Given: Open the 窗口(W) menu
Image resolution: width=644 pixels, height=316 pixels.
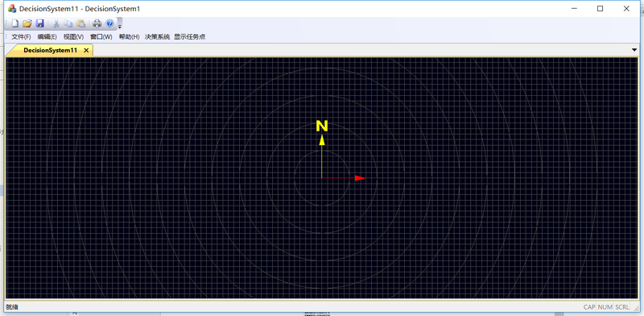Looking at the screenshot, I should pos(101,36).
